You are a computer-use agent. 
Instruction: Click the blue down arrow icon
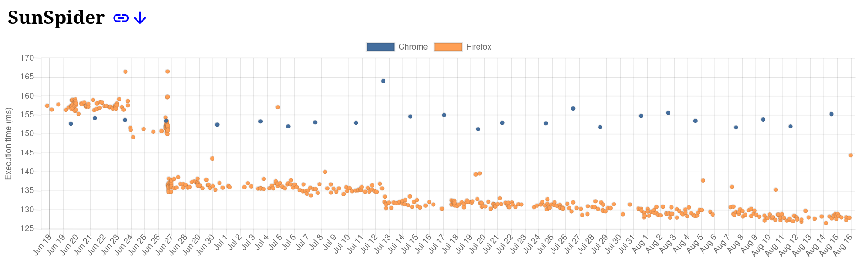pos(140,18)
